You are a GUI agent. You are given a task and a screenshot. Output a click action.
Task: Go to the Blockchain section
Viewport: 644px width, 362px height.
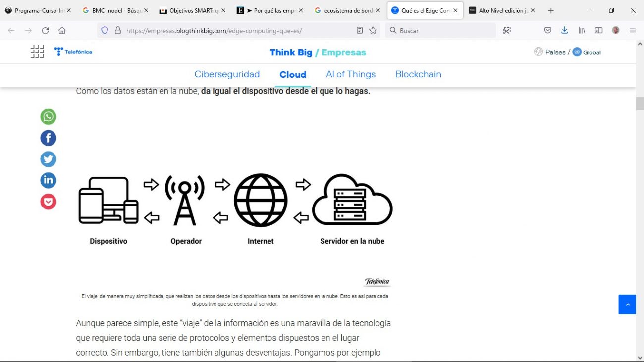(x=418, y=74)
